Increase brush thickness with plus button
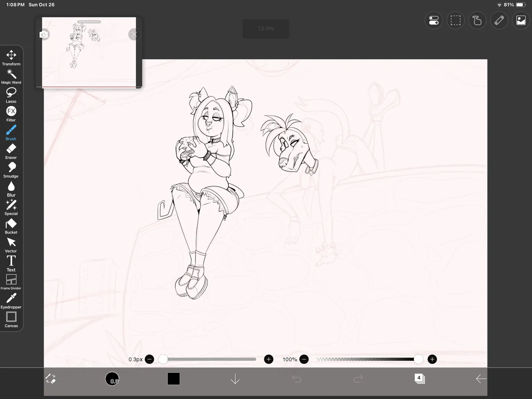The height and width of the screenshot is (399, 532). (x=268, y=359)
